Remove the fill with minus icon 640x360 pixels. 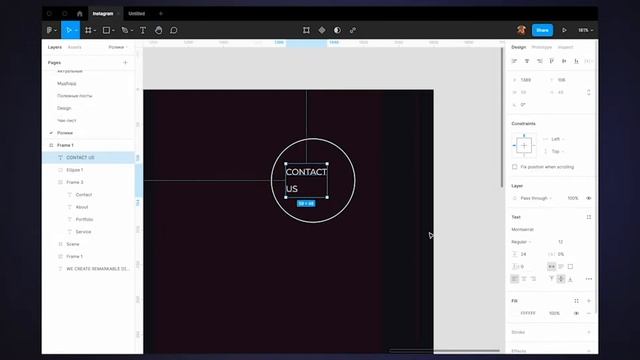(589, 313)
